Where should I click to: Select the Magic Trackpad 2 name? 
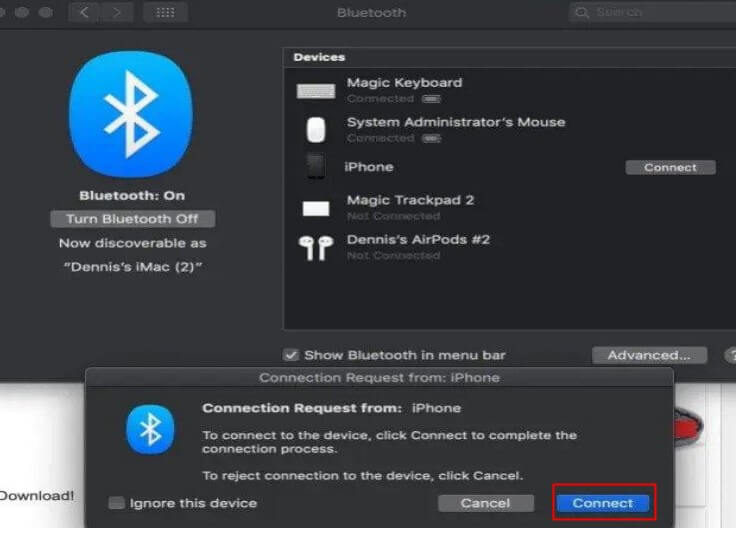click(410, 200)
